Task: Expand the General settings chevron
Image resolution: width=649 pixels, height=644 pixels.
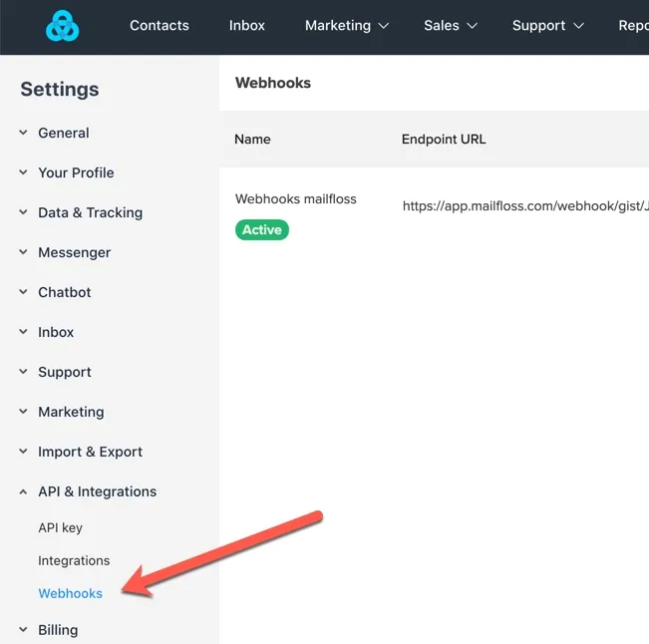Action: click(23, 133)
